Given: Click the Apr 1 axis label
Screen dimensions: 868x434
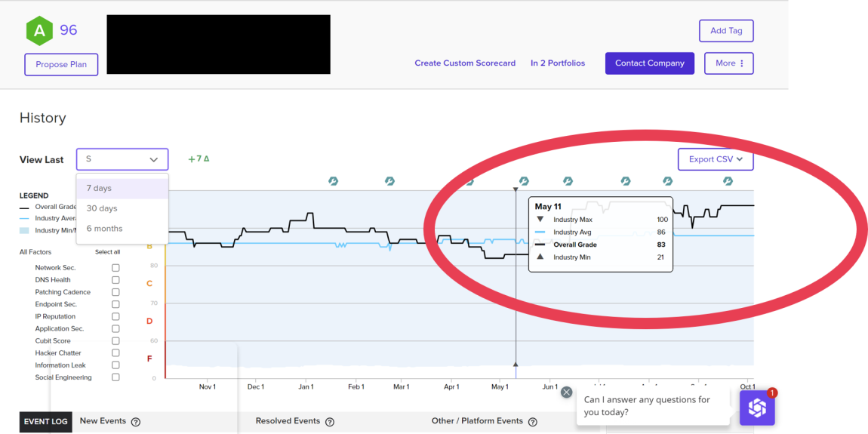Looking at the screenshot, I should click(451, 386).
